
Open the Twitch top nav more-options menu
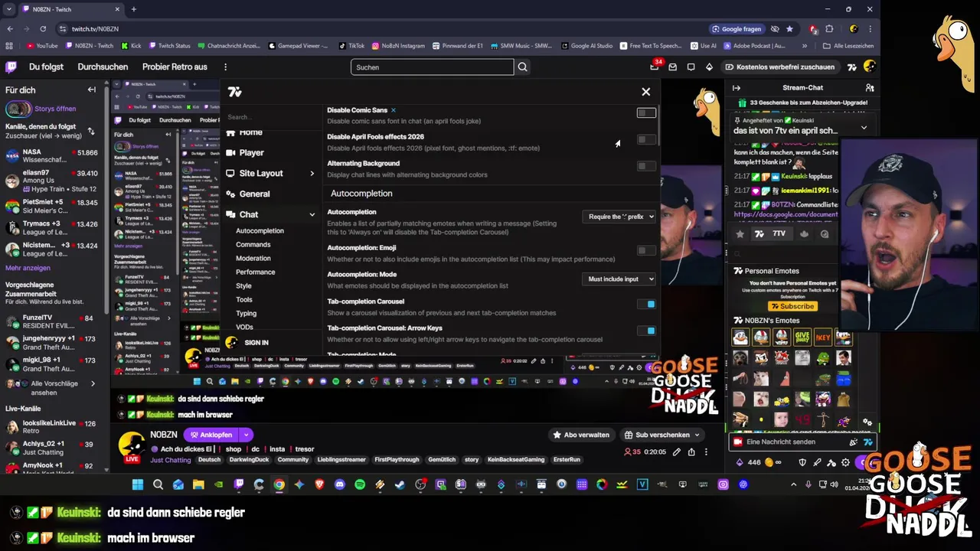[x=225, y=67]
